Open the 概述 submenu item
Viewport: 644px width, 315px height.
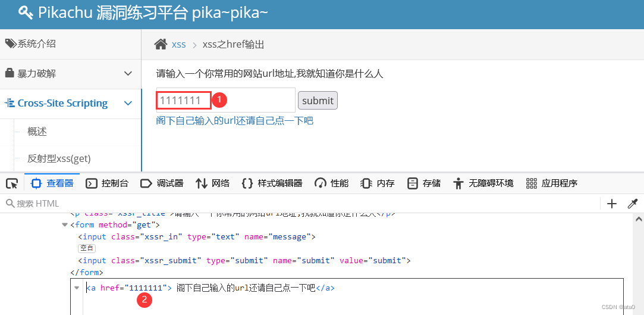(x=37, y=132)
